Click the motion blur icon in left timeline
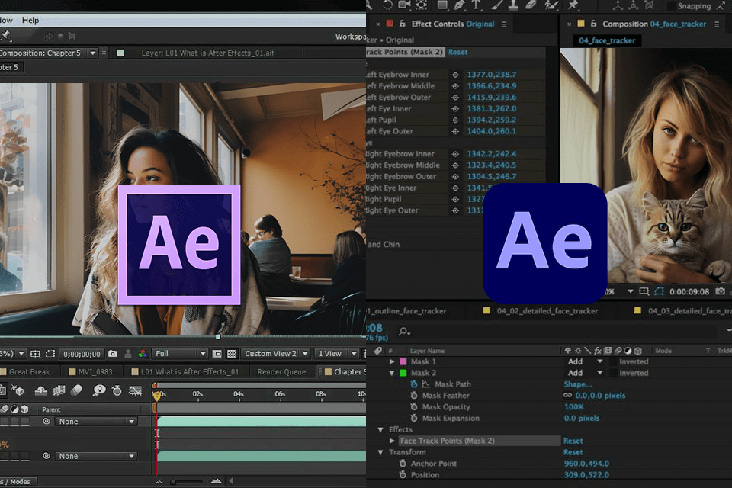Image resolution: width=732 pixels, height=488 pixels. [x=77, y=390]
